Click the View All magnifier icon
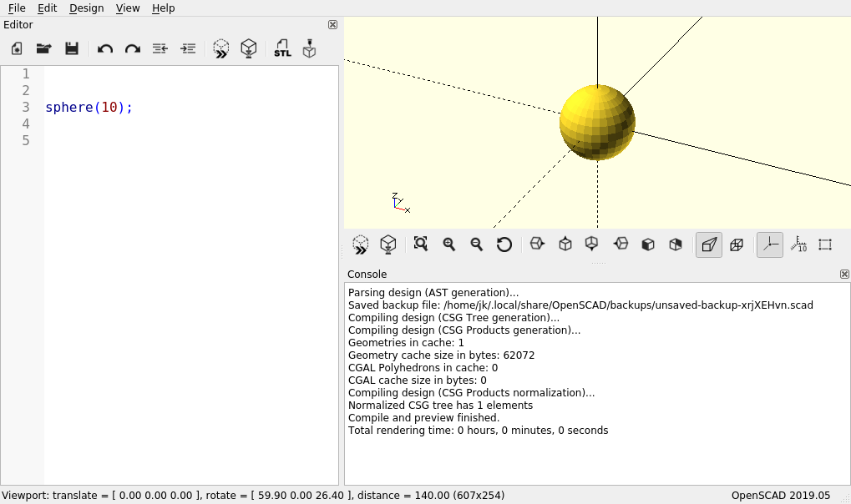Screen dimensions: 851x504 point(421,244)
